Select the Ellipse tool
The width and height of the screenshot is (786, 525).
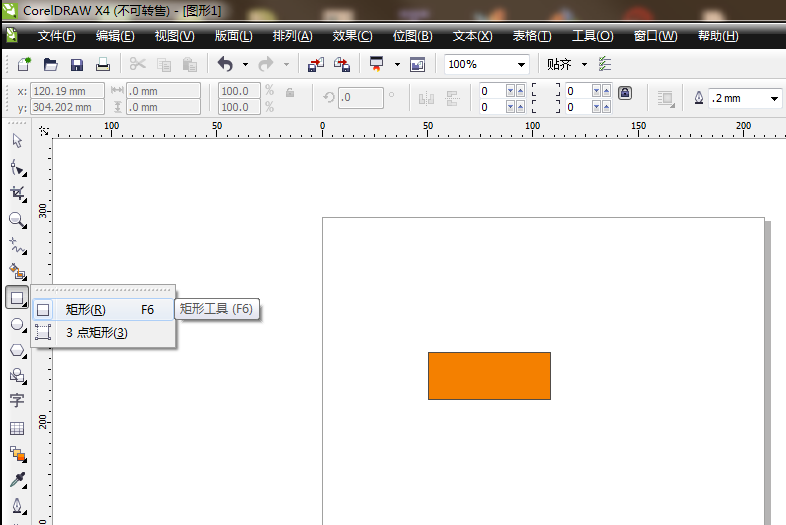[18, 325]
